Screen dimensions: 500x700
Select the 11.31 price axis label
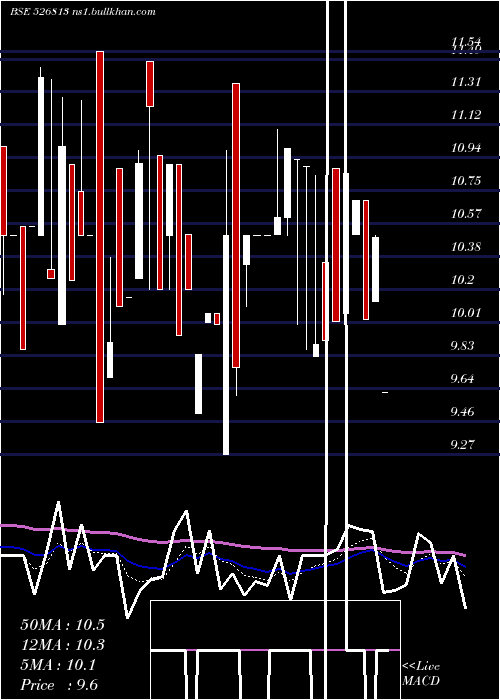tap(466, 82)
